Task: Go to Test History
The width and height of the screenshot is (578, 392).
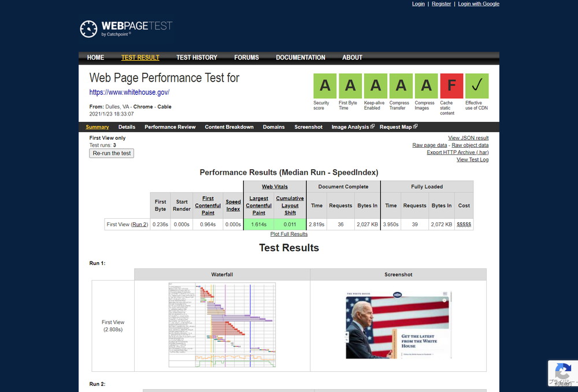Action: click(197, 57)
